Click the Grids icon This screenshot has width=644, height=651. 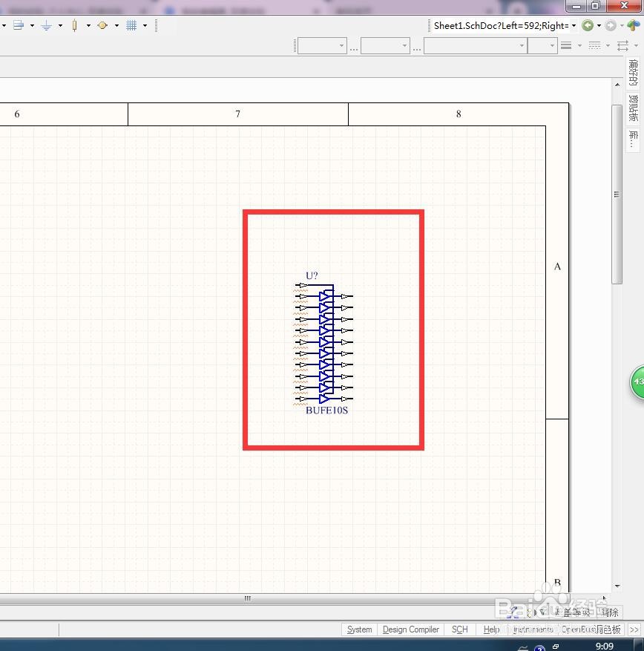(131, 25)
